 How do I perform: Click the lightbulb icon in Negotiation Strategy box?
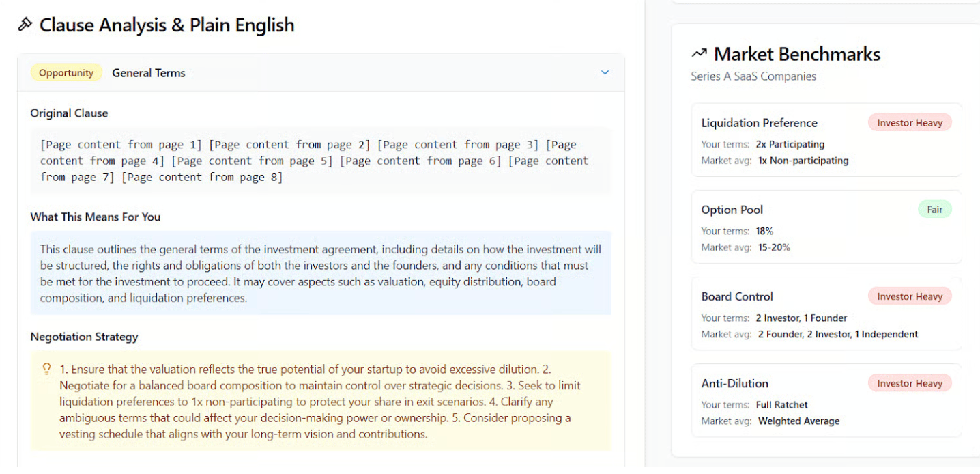[x=46, y=369]
